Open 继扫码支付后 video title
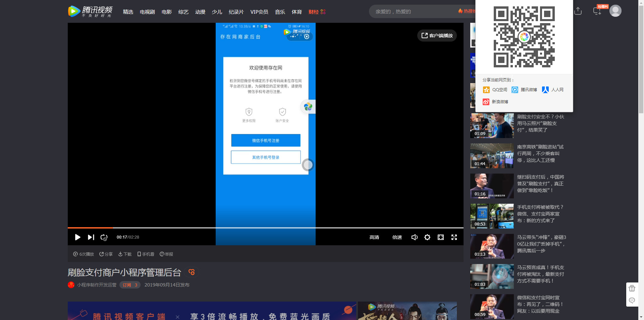Image resolution: width=644 pixels, height=320 pixels. pyautogui.click(x=540, y=184)
